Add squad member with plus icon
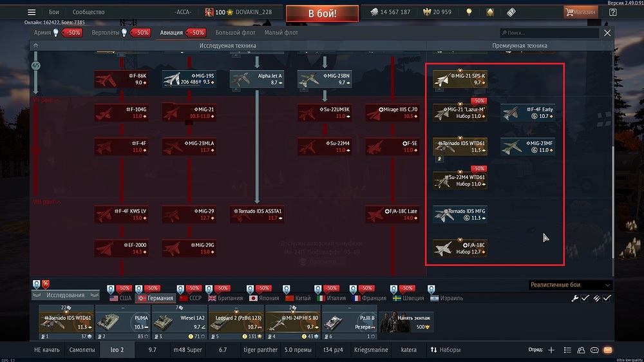644x362 pixels. (551, 350)
